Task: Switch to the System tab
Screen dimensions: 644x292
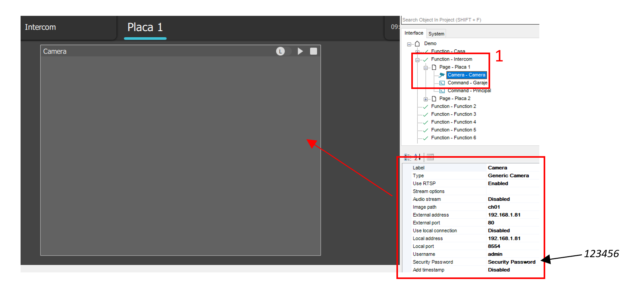Action: [x=436, y=34]
